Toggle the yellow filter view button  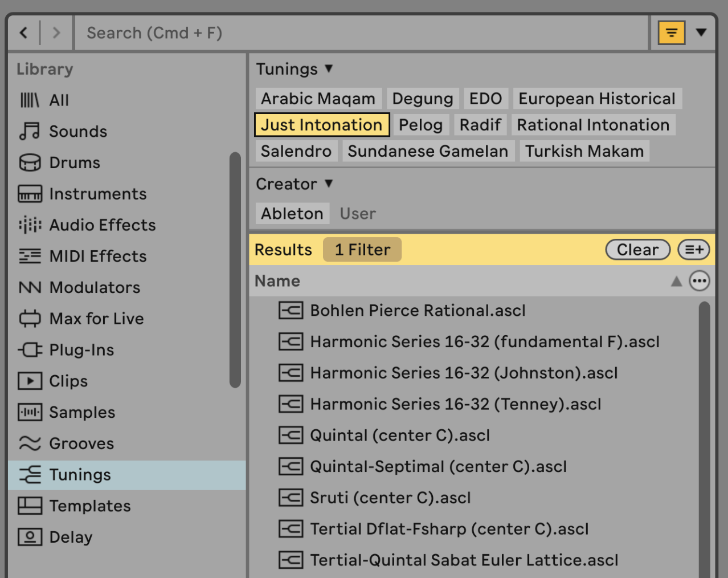point(671,33)
